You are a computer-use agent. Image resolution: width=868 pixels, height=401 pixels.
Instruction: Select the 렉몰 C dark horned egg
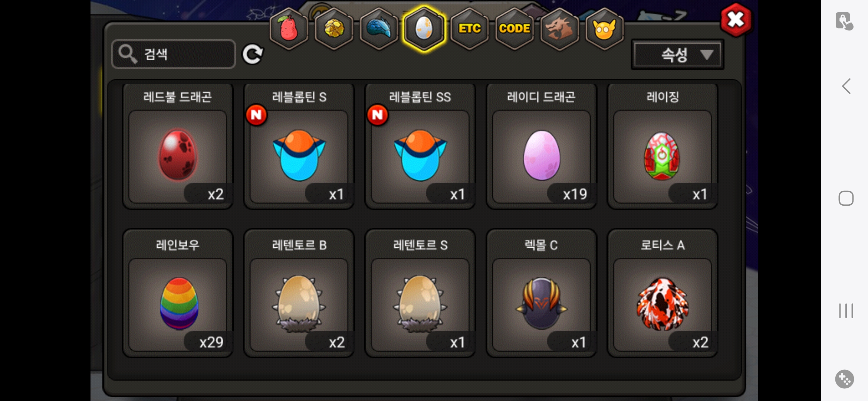[x=541, y=293]
